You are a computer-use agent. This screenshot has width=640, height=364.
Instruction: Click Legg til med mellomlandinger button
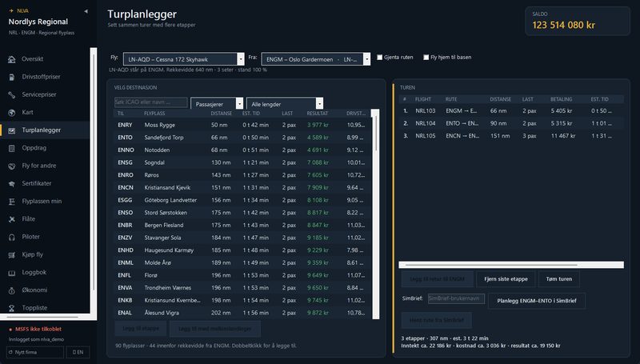tap(214, 328)
